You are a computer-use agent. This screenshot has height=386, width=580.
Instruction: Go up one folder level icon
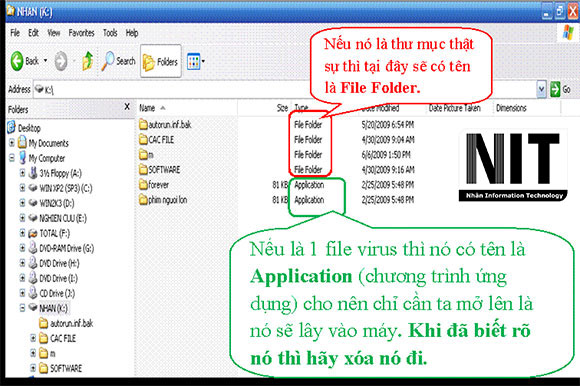click(88, 61)
